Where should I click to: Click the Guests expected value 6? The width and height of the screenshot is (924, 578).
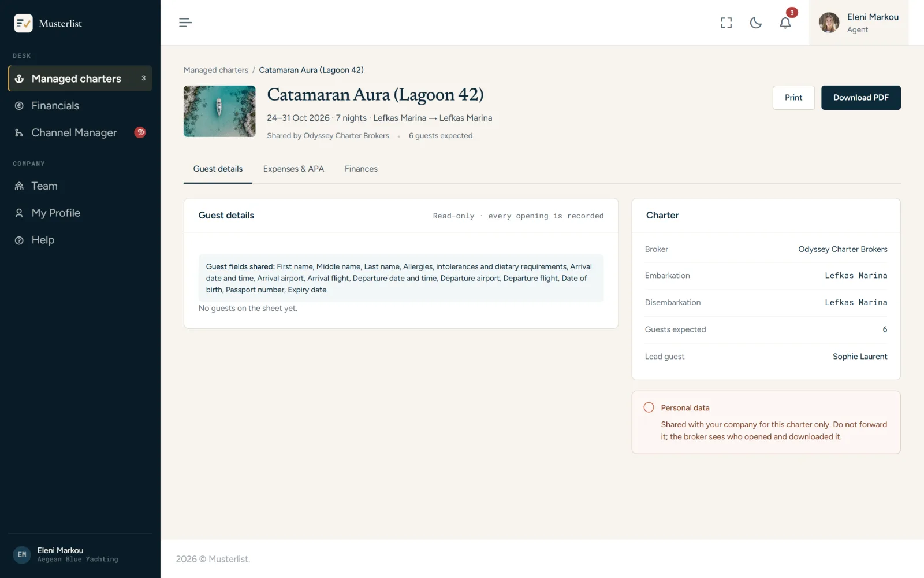point(885,329)
